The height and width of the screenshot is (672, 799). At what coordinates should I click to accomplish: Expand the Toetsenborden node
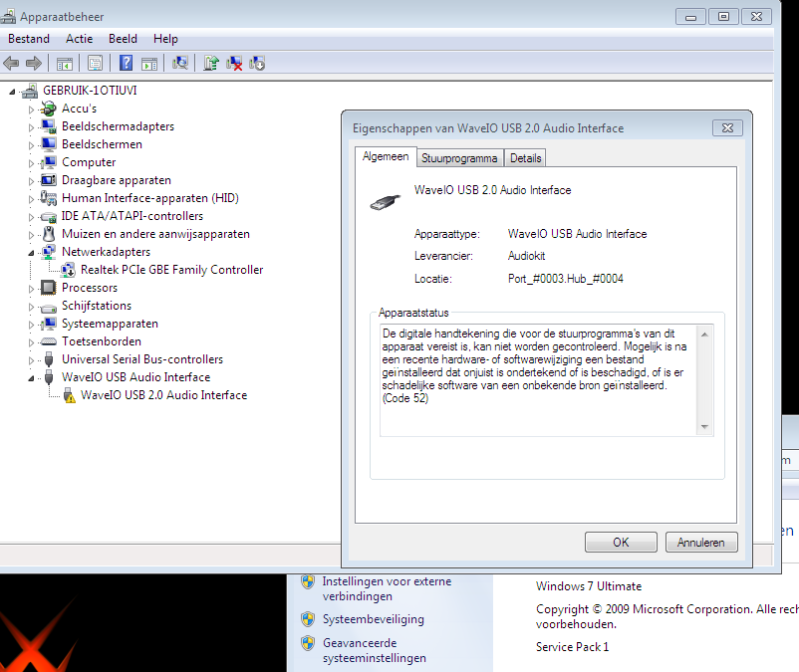click(x=31, y=342)
